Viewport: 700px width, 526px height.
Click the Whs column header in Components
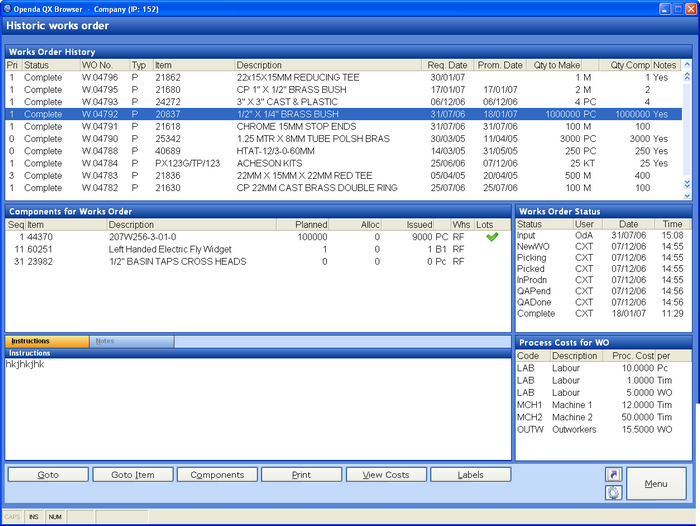coord(461,225)
